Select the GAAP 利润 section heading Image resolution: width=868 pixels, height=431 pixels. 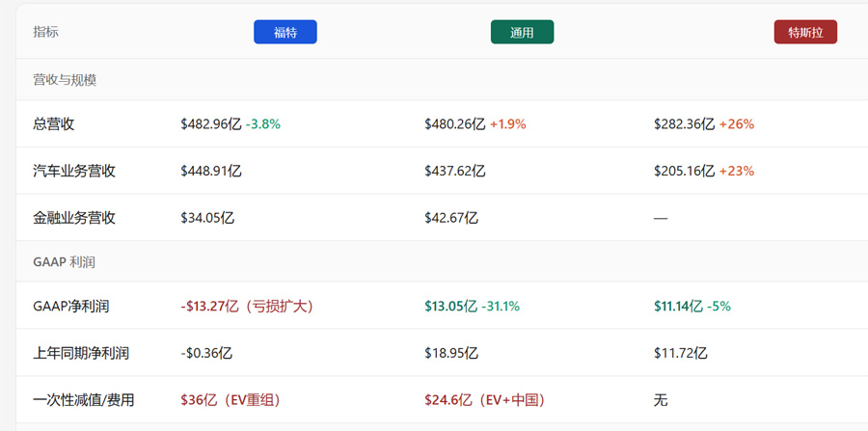point(64,261)
